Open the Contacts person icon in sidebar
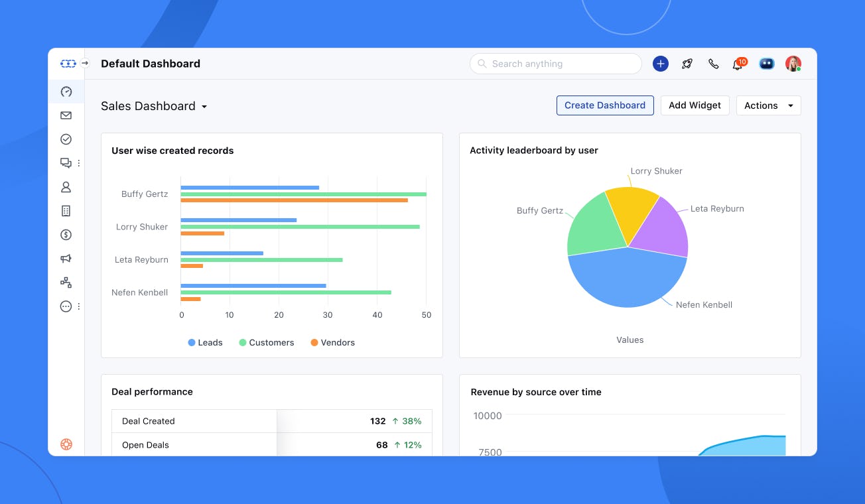The height and width of the screenshot is (504, 865). [x=66, y=186]
